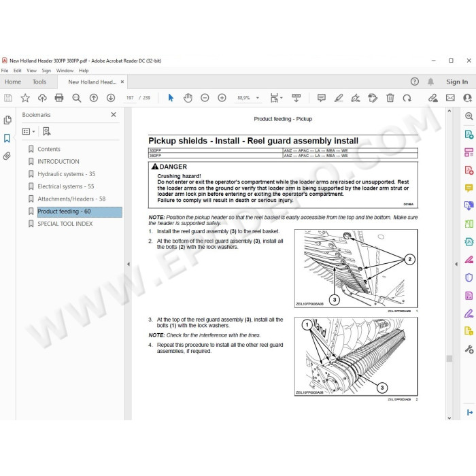The image size is (476, 476).
Task: Zoom in with the plus icon
Action: pyautogui.click(x=222, y=98)
